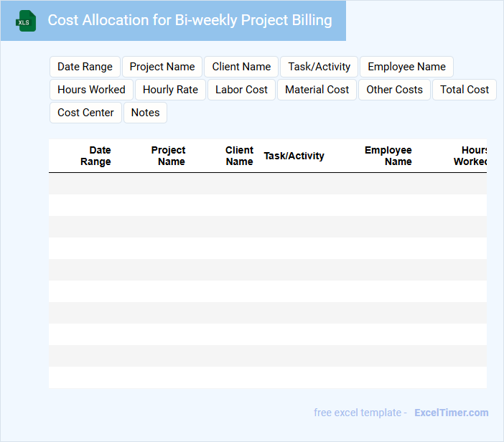Screen dimensions: 504x442
Task: Click the Client Name tag
Action: tap(241, 67)
